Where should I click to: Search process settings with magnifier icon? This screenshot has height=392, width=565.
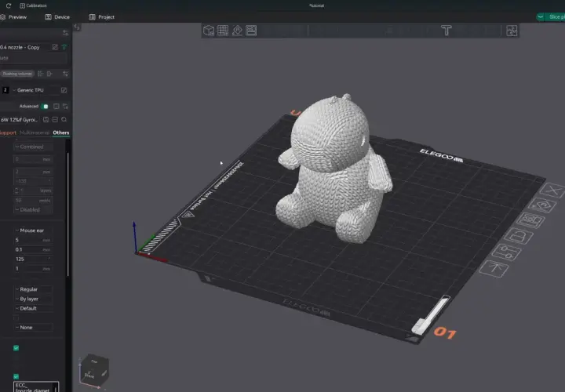(64, 119)
